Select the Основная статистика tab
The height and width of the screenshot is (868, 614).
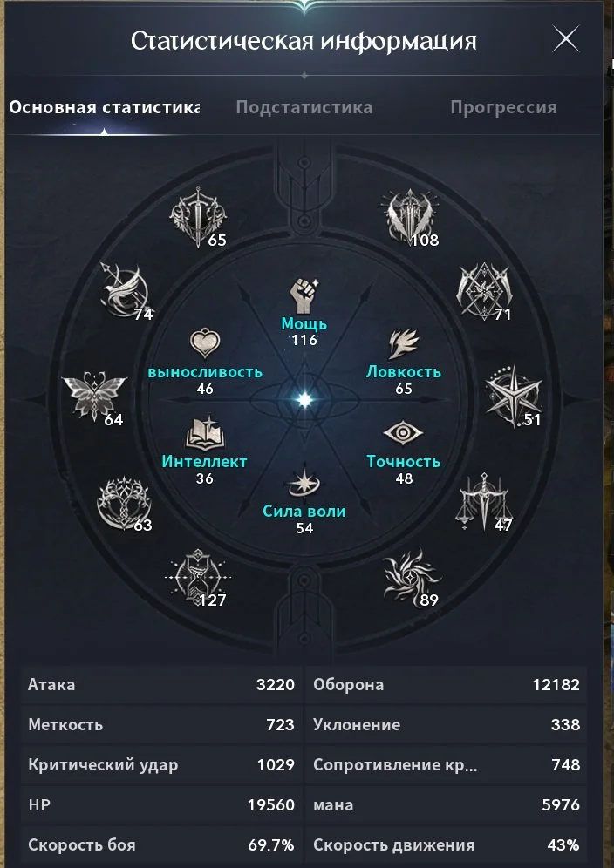click(104, 107)
